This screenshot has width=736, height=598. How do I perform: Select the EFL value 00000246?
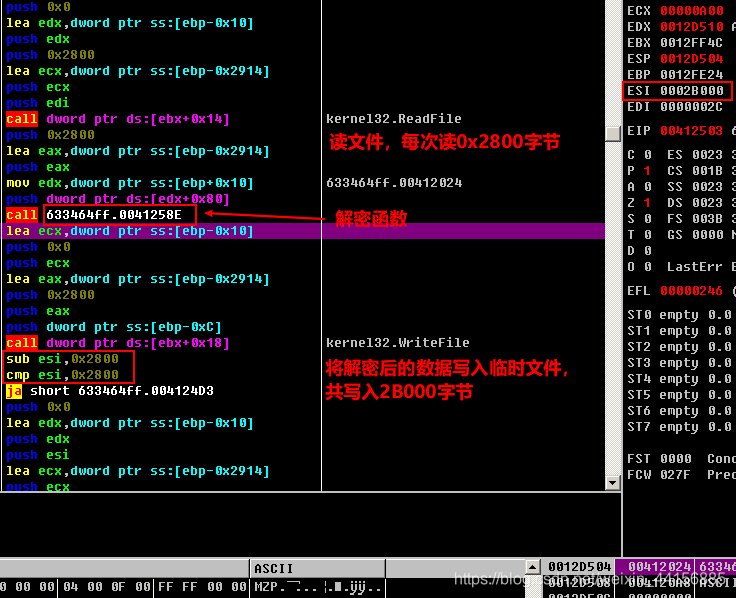[x=692, y=291]
